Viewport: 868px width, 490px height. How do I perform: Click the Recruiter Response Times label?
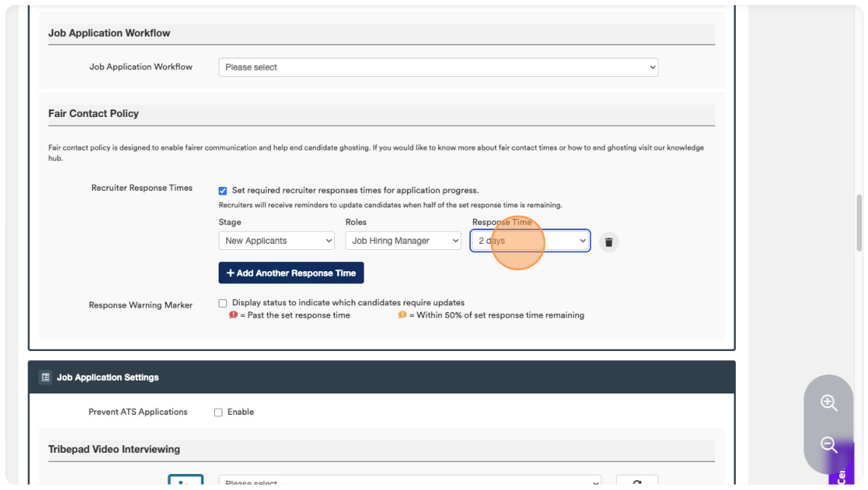point(142,188)
